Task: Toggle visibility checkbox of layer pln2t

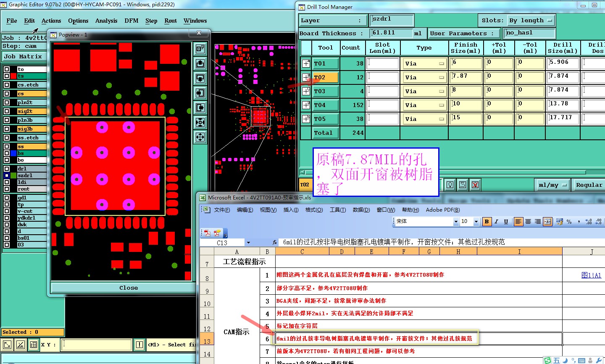Action: pos(7,102)
